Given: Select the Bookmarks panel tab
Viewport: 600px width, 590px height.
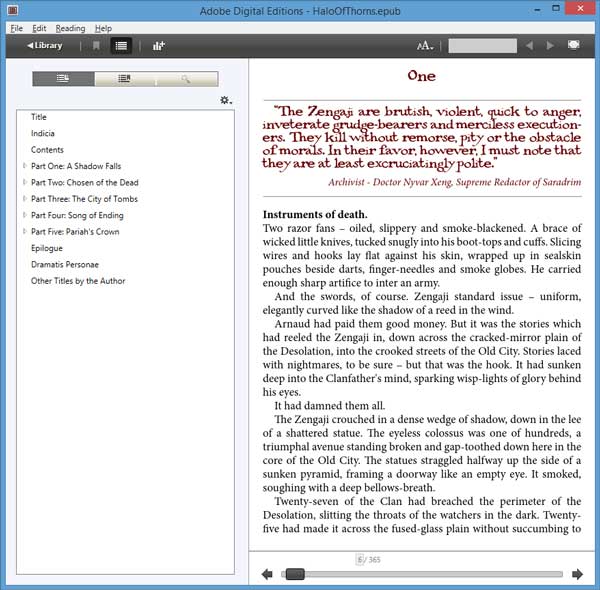Looking at the screenshot, I should pos(125,79).
